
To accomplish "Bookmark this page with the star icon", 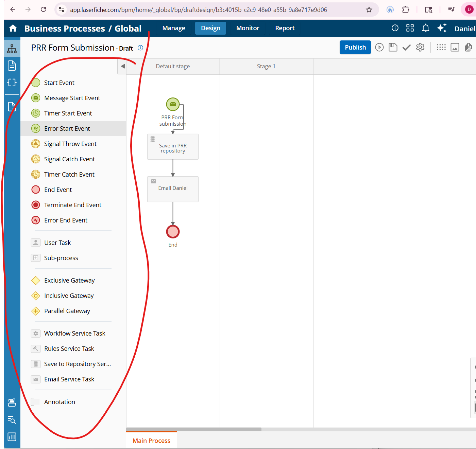I will pos(369,10).
